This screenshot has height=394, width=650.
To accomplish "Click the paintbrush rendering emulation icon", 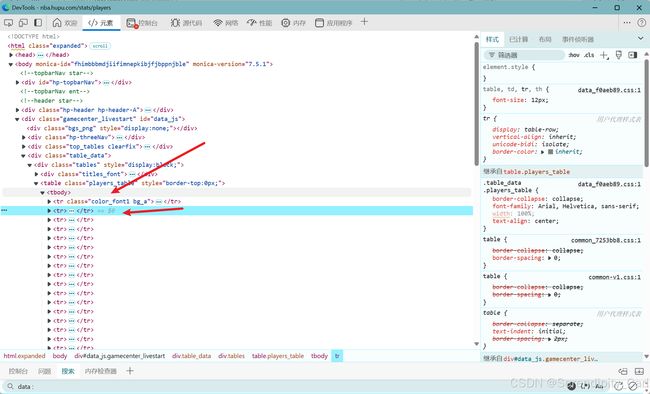I will [x=618, y=55].
